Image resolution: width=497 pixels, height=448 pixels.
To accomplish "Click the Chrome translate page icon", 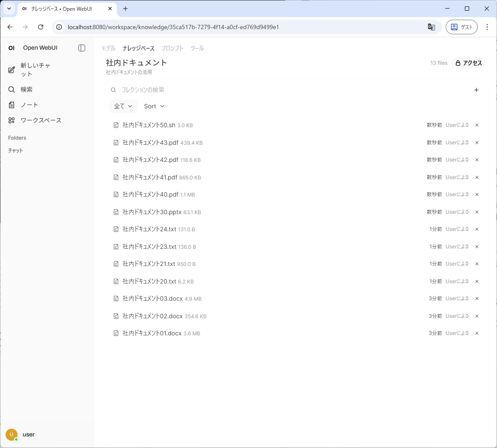I will coord(431,27).
